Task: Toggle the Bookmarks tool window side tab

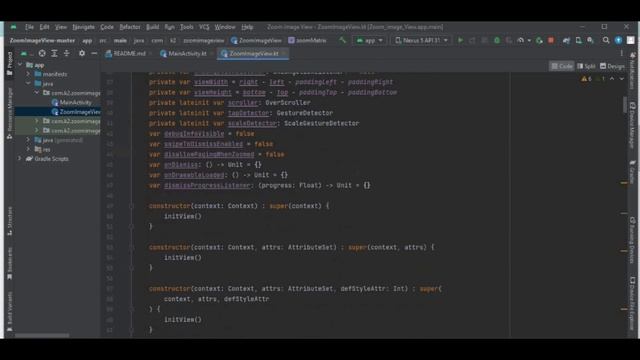Action: pyautogui.click(x=9, y=264)
